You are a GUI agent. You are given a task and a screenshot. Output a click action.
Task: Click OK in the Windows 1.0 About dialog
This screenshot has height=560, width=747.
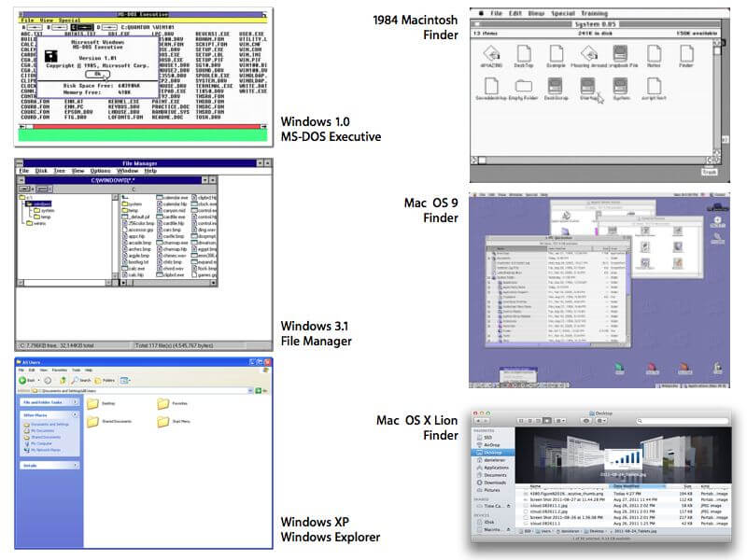(x=97, y=75)
